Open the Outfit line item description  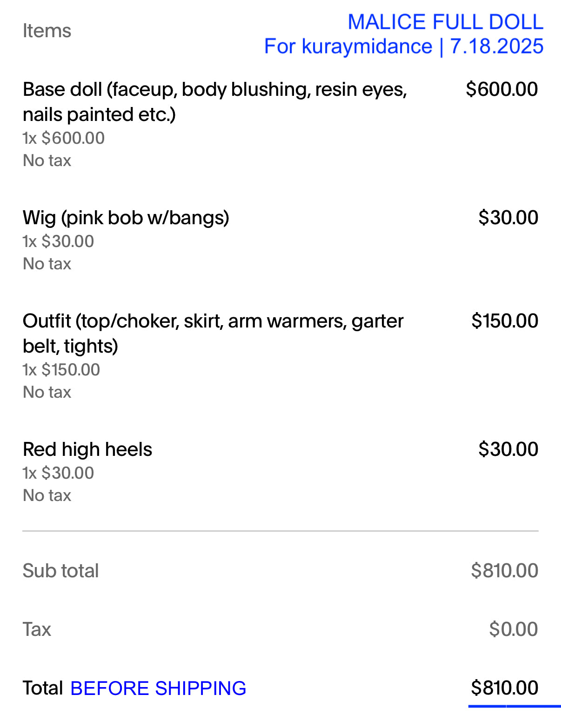tap(213, 333)
